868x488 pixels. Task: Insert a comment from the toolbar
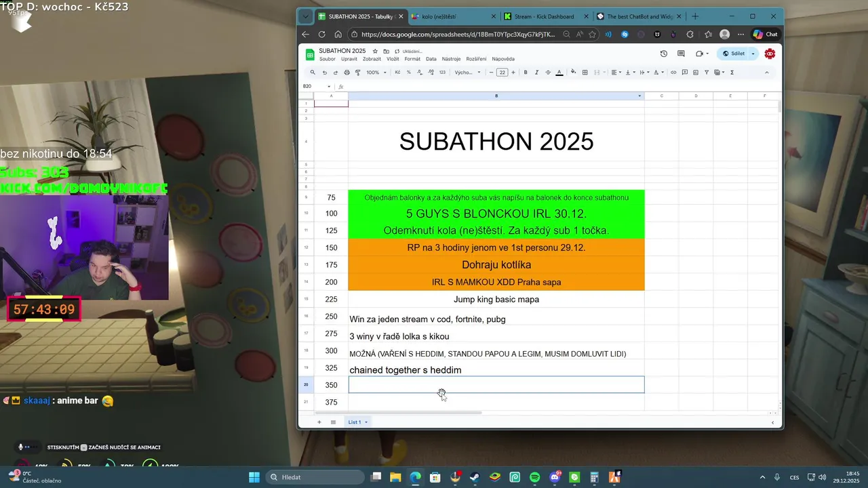[x=685, y=73]
